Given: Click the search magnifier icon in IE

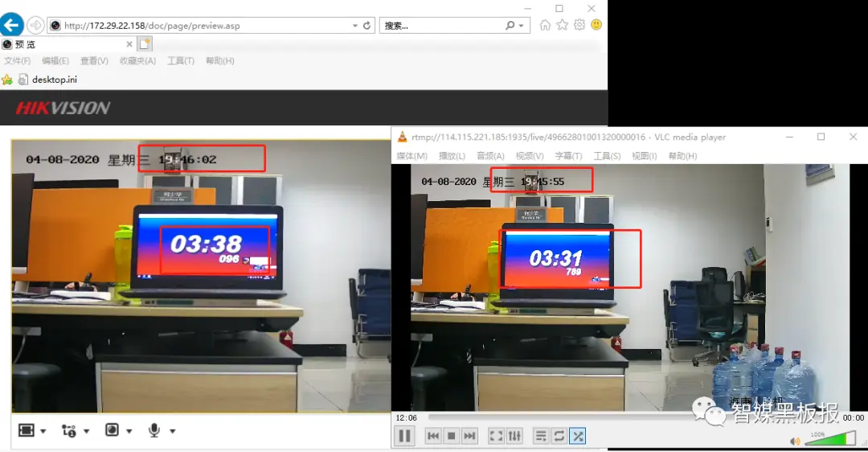Looking at the screenshot, I should click(510, 26).
